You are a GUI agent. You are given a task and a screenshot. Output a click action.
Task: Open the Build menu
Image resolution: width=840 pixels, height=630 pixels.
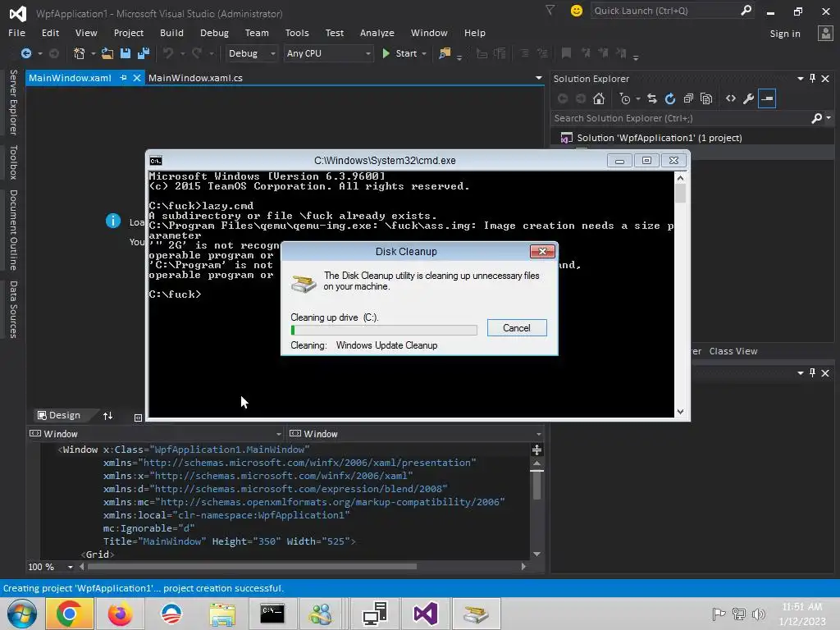point(171,33)
